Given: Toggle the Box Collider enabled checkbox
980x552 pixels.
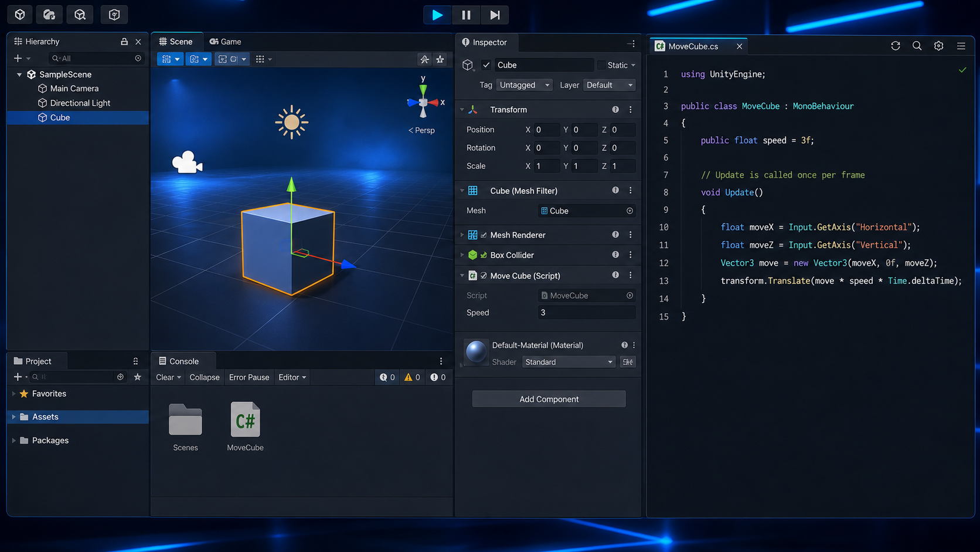Looking at the screenshot, I should [x=484, y=255].
